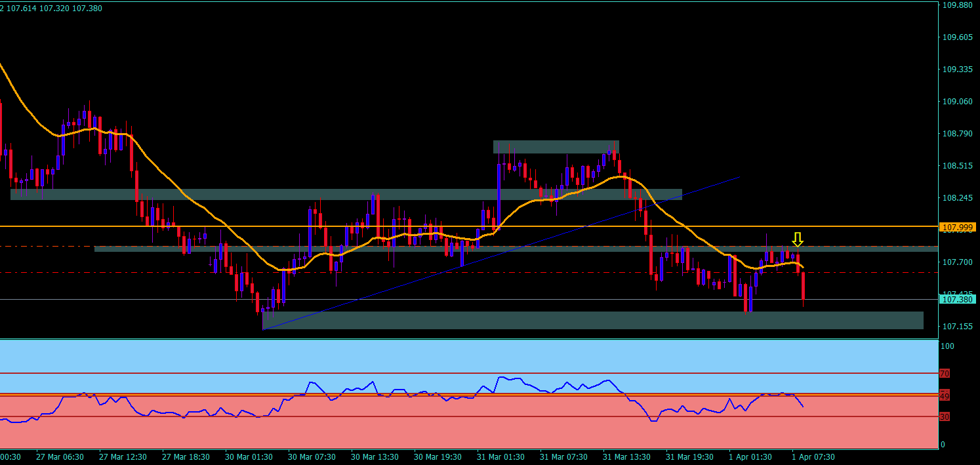This screenshot has width=980, height=465.
Task: Click the 109.335 price axis label
Action: [957, 69]
